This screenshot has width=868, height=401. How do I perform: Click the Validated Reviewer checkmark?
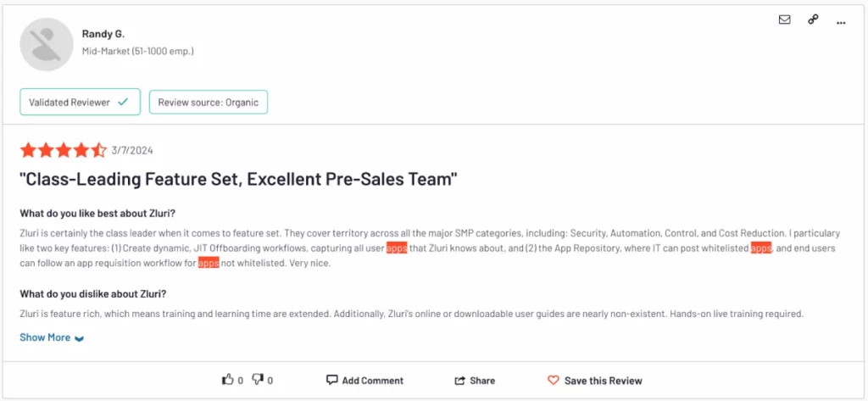click(x=124, y=102)
